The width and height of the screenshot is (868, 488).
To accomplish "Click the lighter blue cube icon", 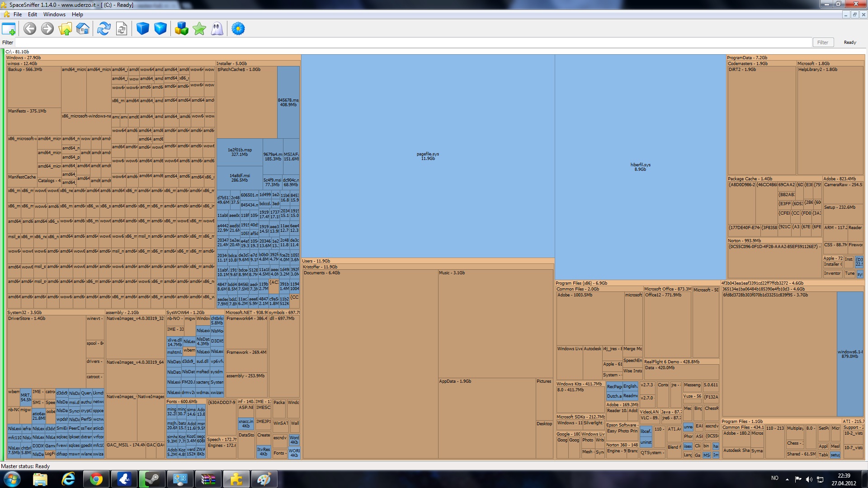I will 160,29.
